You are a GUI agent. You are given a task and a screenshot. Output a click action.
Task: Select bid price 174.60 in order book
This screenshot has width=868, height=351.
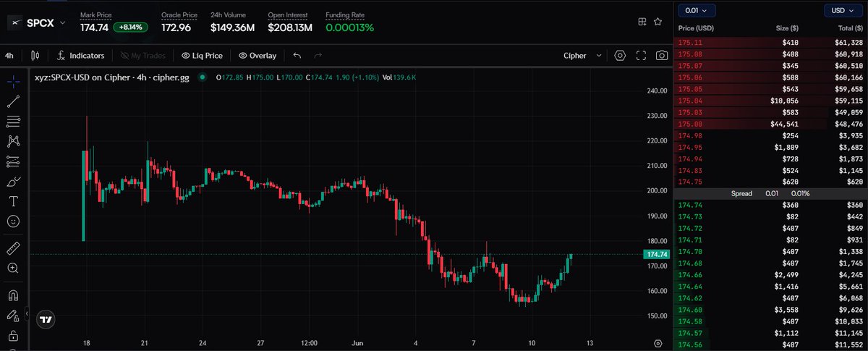(689, 309)
